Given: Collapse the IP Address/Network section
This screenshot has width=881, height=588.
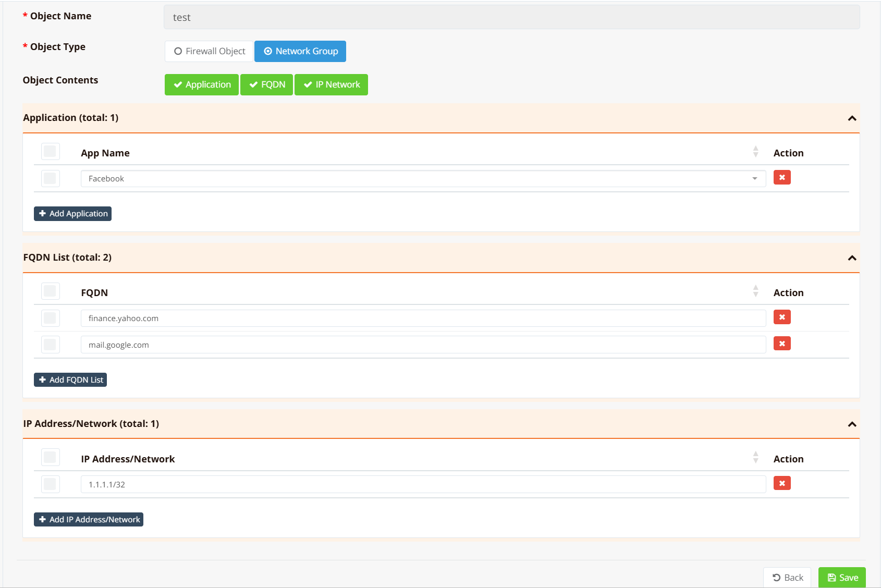Looking at the screenshot, I should click(x=852, y=424).
